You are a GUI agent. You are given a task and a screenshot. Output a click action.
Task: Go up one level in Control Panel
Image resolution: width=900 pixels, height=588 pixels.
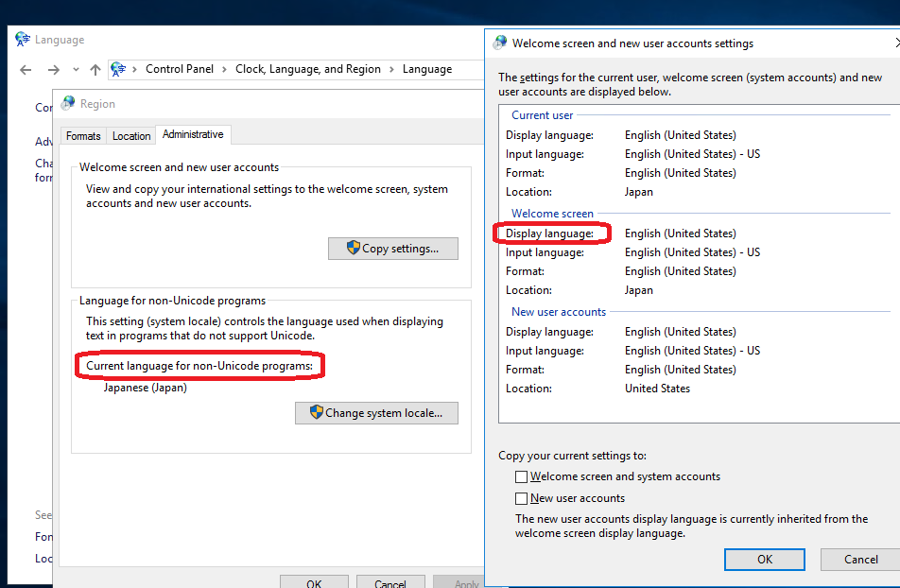tap(95, 69)
